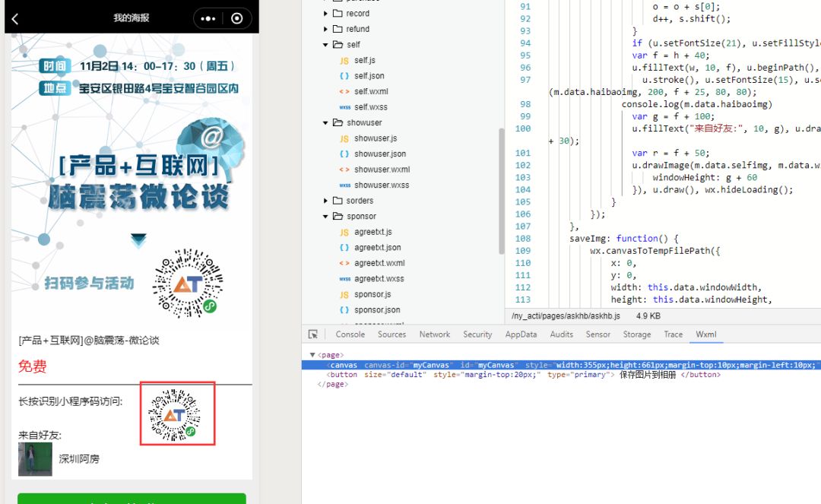
Task: Select the Wxml tab
Action: point(705,334)
